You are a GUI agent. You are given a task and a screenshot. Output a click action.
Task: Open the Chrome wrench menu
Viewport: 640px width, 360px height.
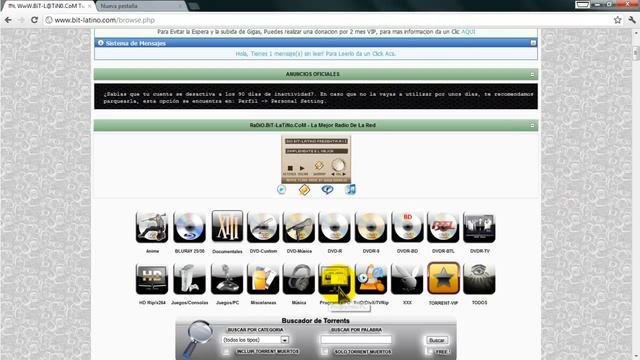tap(632, 20)
